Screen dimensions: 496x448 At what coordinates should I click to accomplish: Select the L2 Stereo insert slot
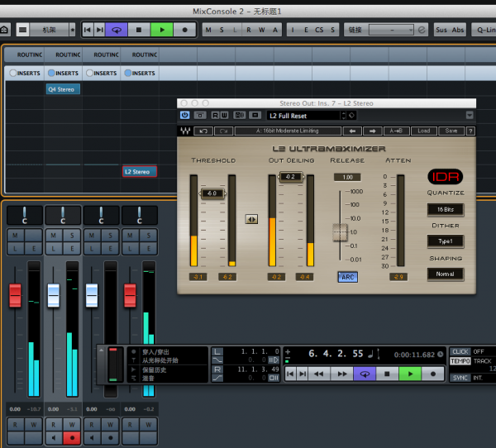pos(140,172)
